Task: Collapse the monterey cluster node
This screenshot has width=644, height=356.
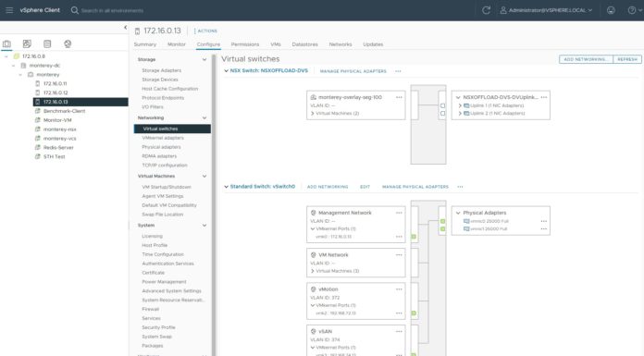Action: [x=20, y=74]
